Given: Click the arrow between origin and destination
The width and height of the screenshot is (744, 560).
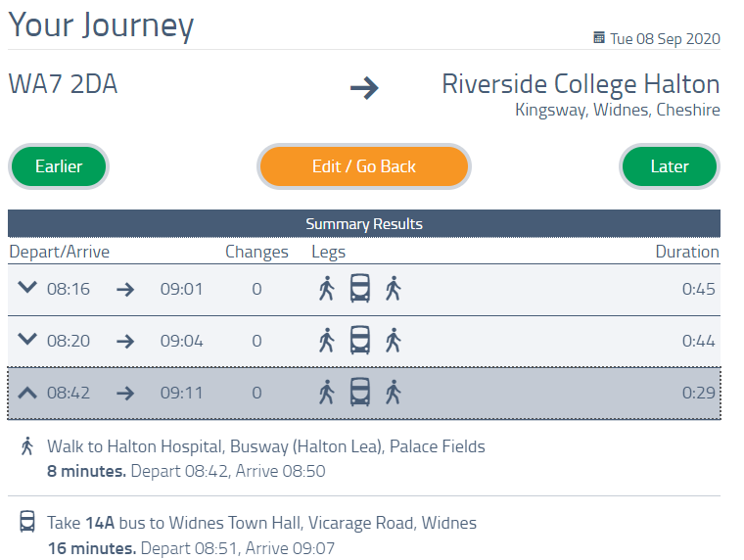Looking at the screenshot, I should point(364,88).
